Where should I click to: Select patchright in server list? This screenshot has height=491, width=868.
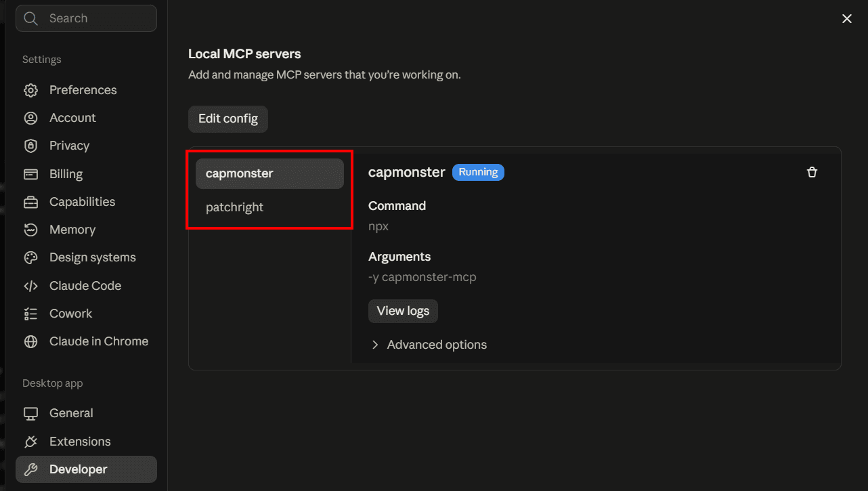269,207
